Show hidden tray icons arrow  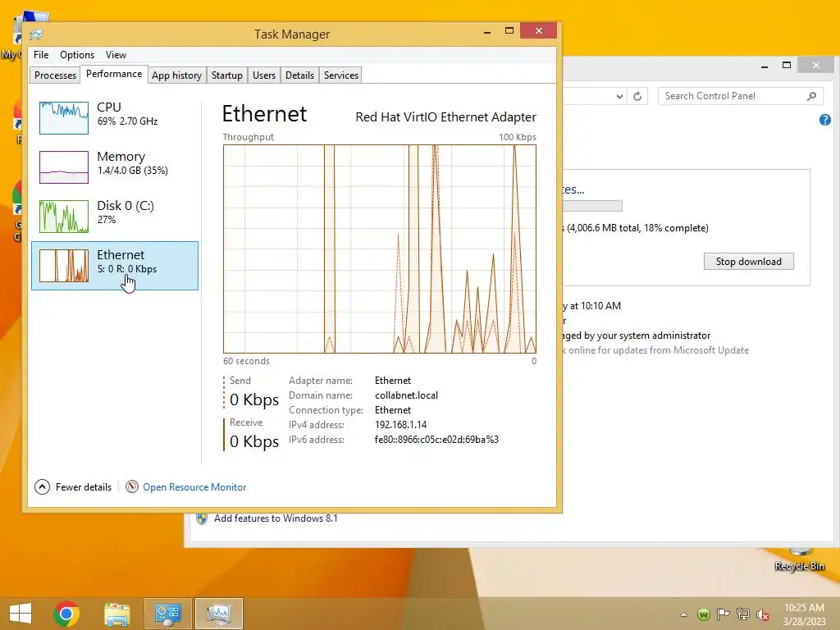pos(683,614)
